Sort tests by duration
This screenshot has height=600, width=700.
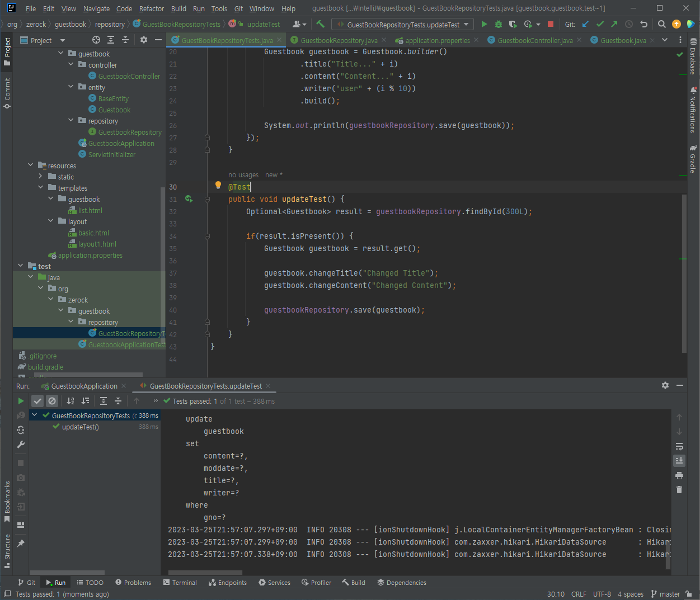tap(85, 401)
